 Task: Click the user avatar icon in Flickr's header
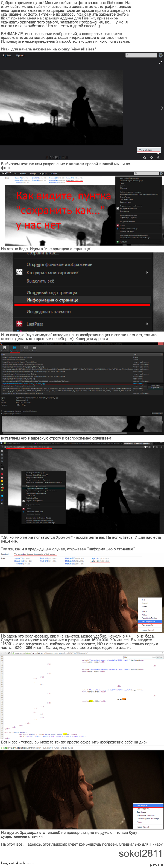coord(161,55)
